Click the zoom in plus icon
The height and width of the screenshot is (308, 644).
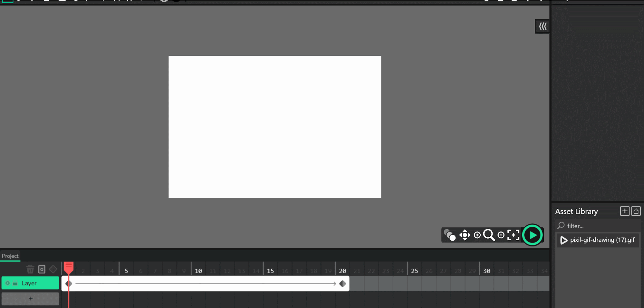[477, 235]
